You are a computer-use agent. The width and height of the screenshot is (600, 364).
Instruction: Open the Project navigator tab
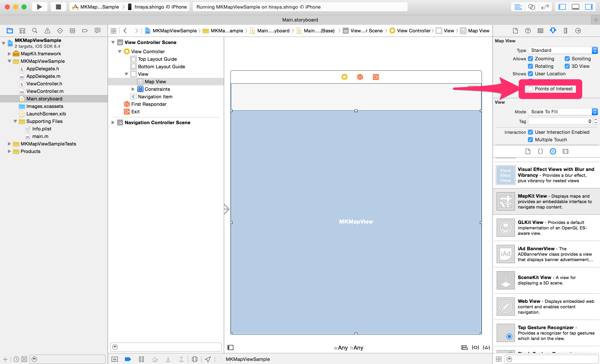10,31
